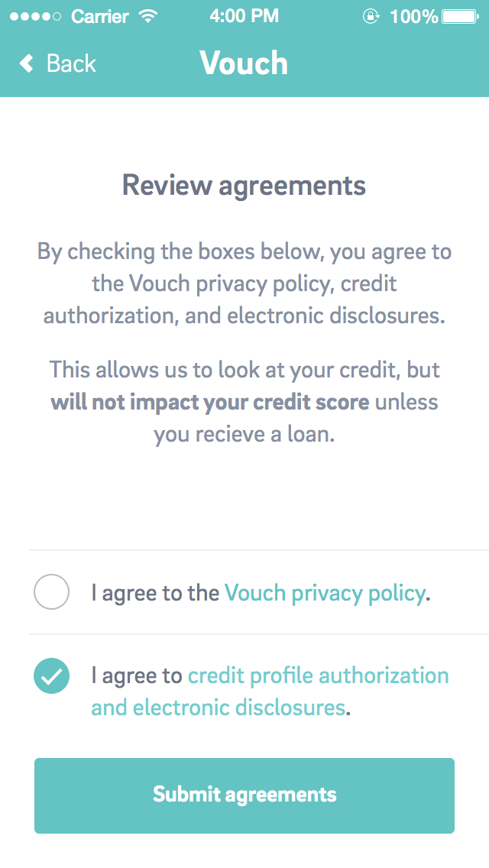Tap bold "will not impact your credit score" text
The width and height of the screenshot is (489, 868).
(210, 402)
